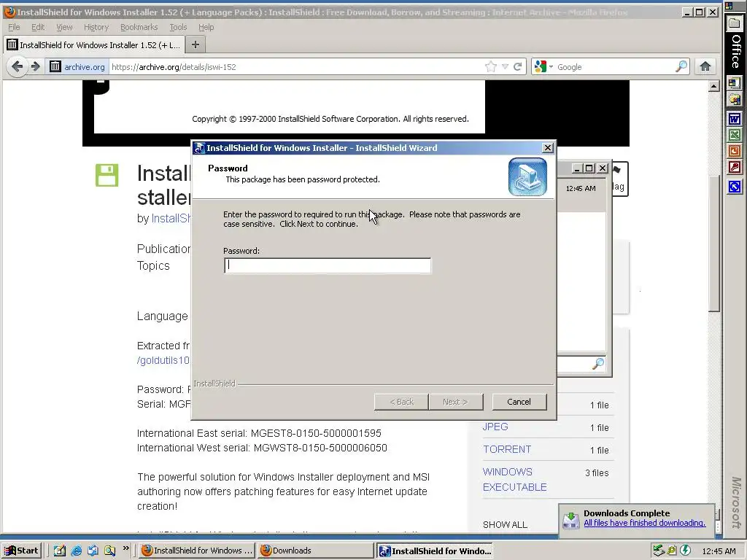The height and width of the screenshot is (560, 747).
Task: Open the Tools menu in Firefox
Action: 178,27
